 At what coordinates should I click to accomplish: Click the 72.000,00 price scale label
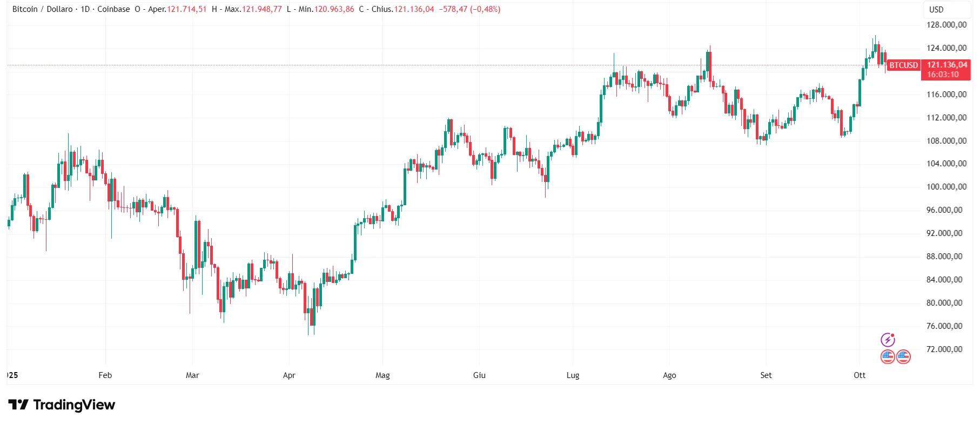[944, 349]
